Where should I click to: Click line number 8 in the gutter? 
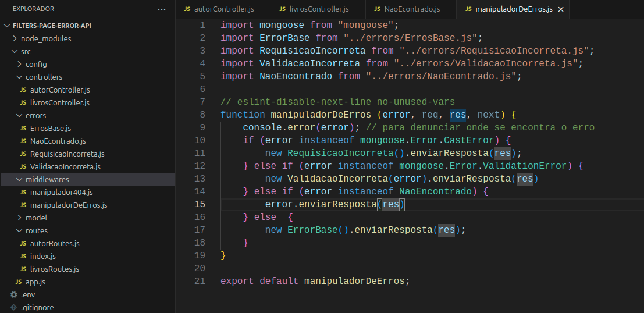coord(202,115)
